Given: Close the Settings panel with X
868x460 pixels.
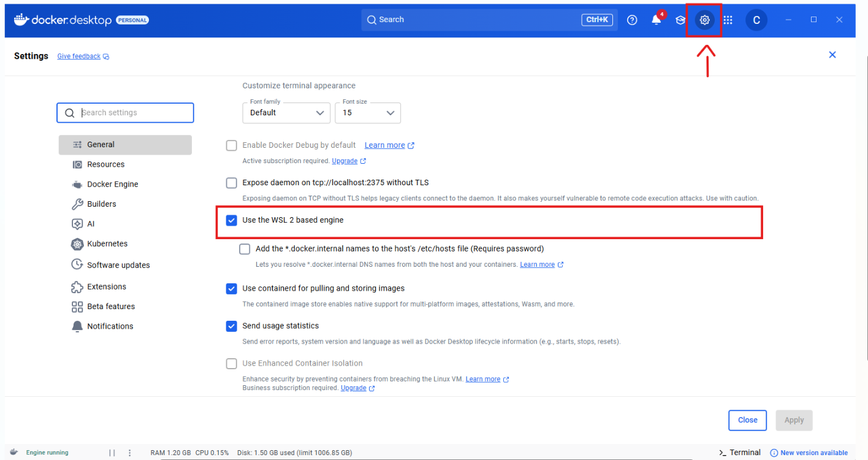Looking at the screenshot, I should point(832,55).
